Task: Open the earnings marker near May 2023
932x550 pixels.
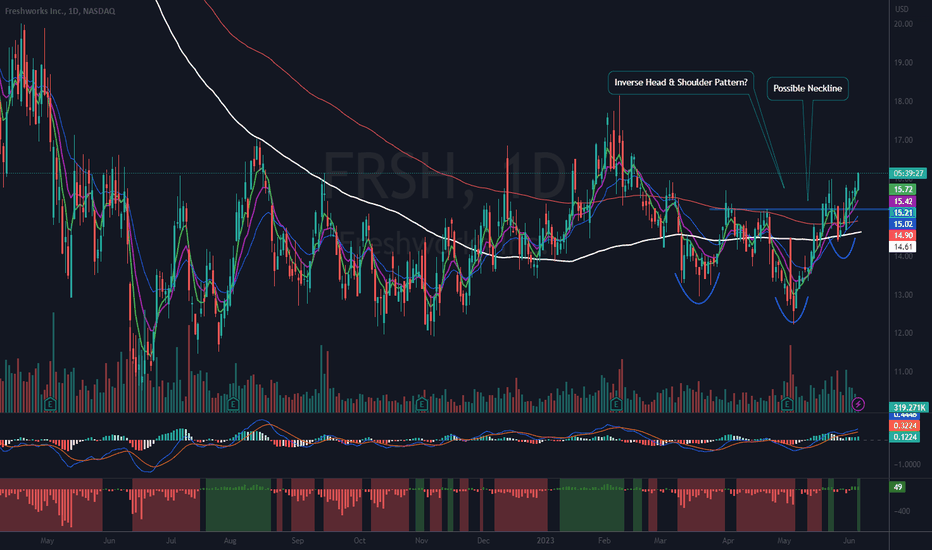Action: click(787, 404)
